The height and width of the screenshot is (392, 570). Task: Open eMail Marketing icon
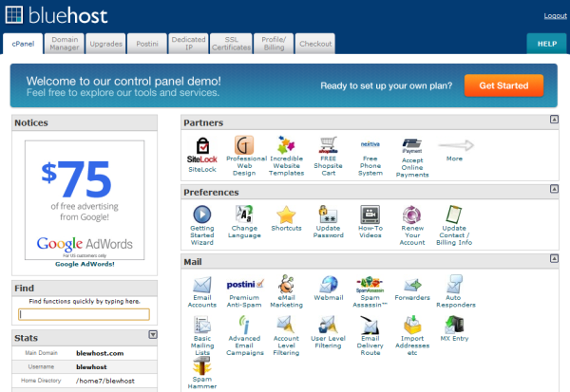click(x=287, y=291)
